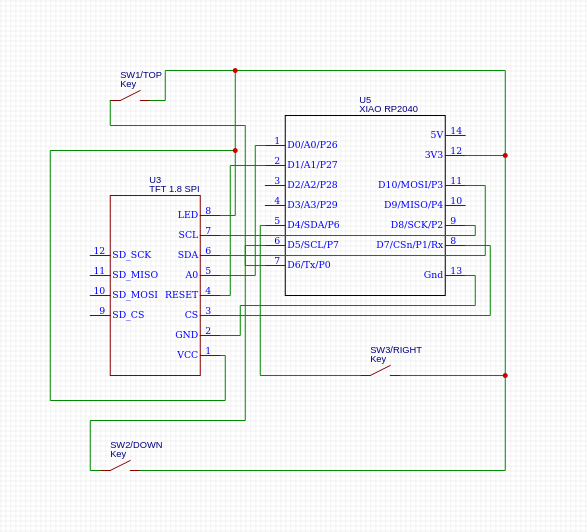Click the D2/A2/P28 pin 3 stub

[275, 185]
